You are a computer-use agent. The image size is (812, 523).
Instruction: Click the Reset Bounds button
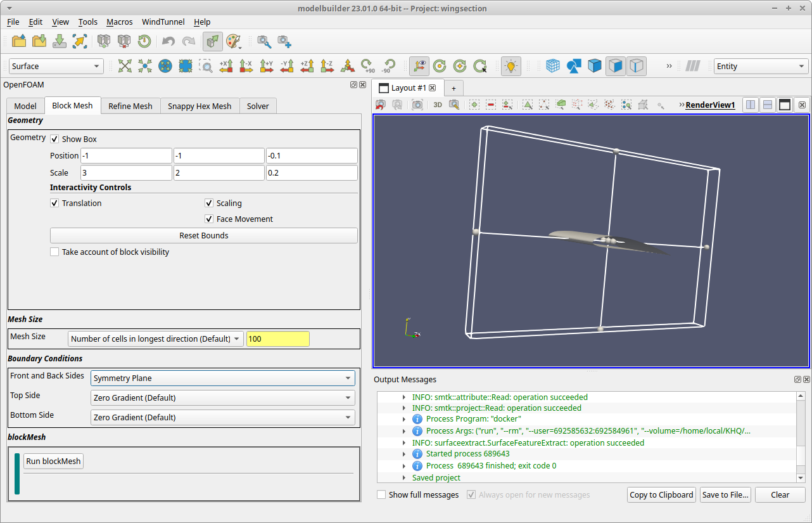pos(204,235)
